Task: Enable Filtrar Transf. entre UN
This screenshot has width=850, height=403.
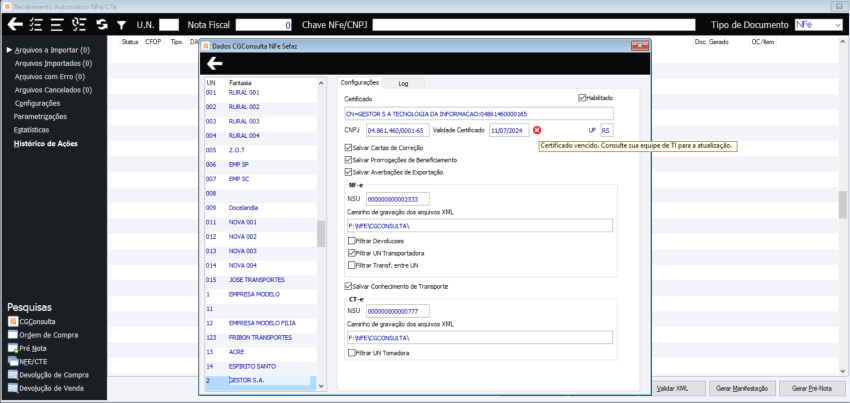Action: [352, 265]
